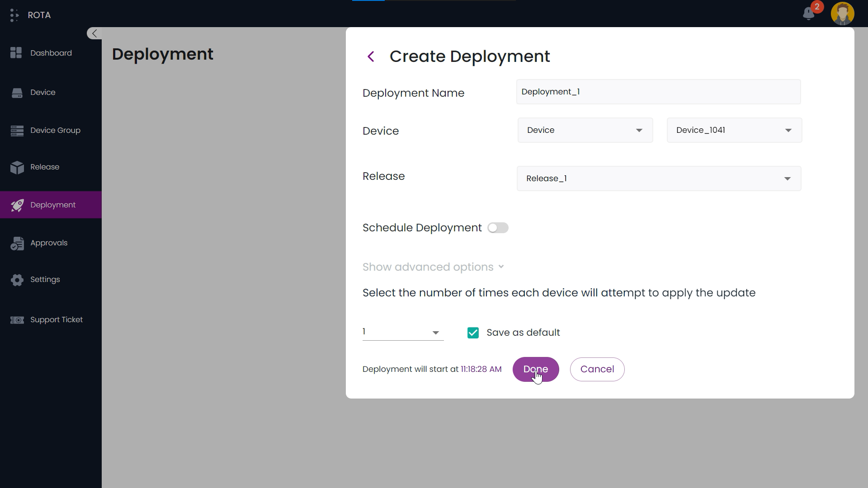Click the profile avatar
Image resolution: width=868 pixels, height=488 pixels.
(x=843, y=14)
